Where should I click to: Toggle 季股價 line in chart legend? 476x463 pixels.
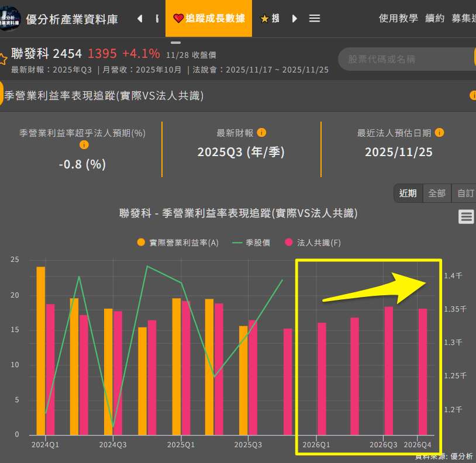[x=251, y=243]
